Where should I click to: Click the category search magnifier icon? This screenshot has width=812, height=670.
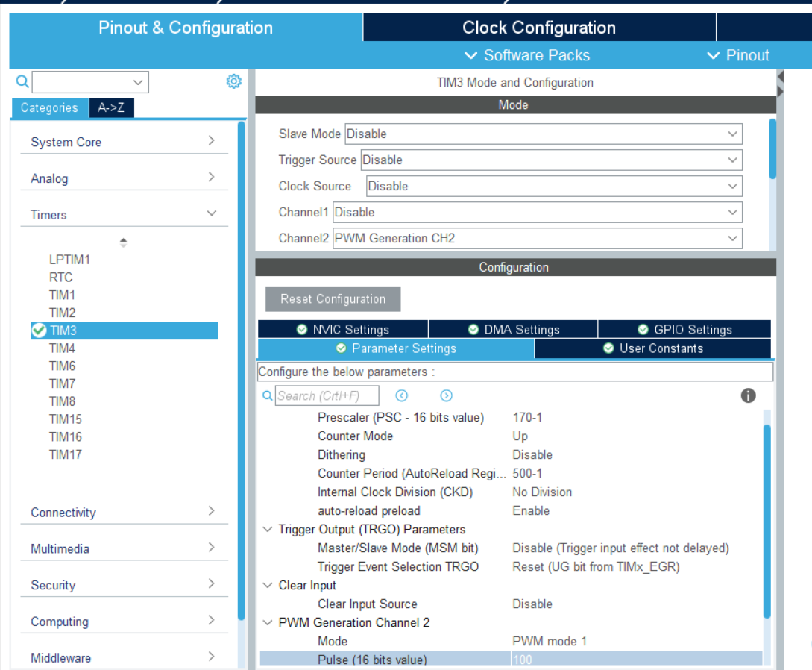(x=22, y=81)
